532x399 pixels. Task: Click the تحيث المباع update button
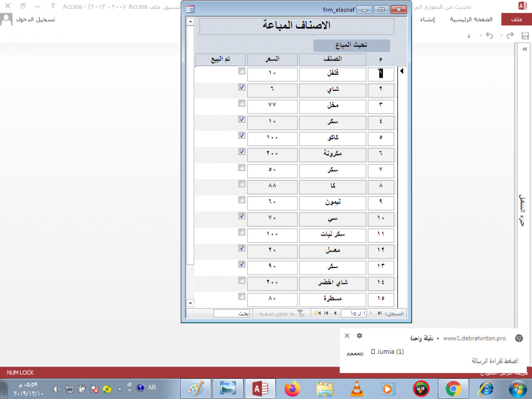(x=352, y=46)
